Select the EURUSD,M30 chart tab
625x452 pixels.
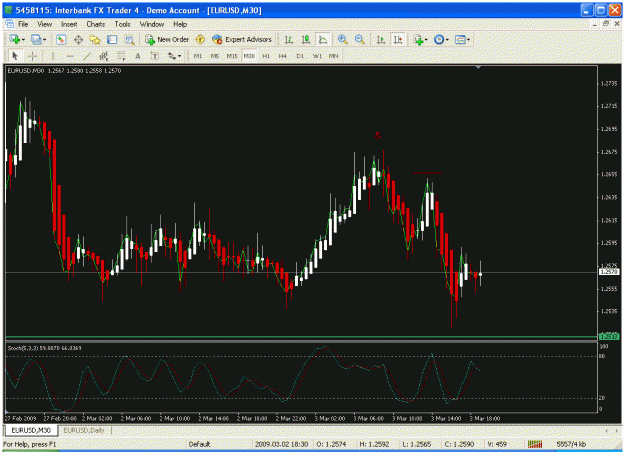pos(31,430)
